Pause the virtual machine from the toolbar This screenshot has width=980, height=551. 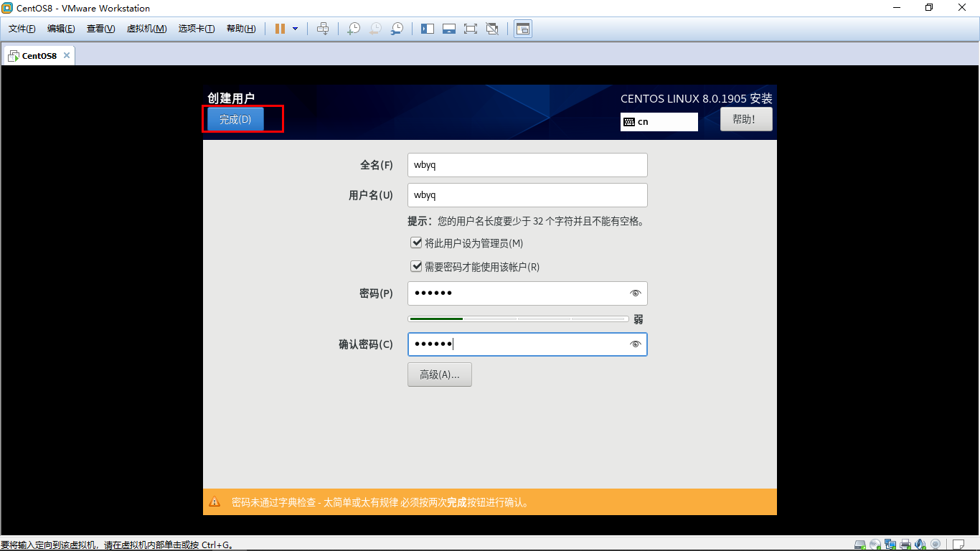pos(280,29)
